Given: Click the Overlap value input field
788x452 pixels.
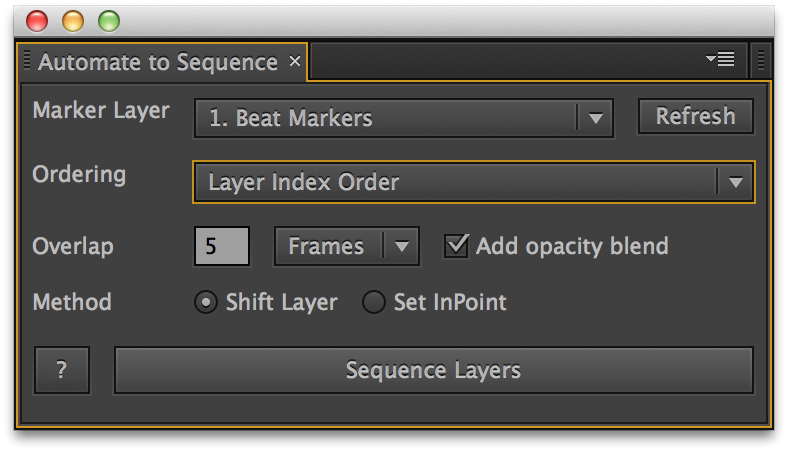Looking at the screenshot, I should pos(221,246).
